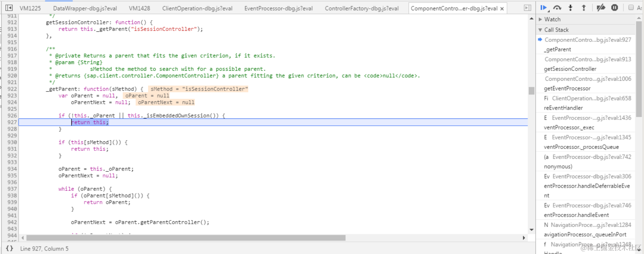The height and width of the screenshot is (254, 644).
Task: Open ControllerFactory-dbg.js?eval tab
Action: pyautogui.click(x=362, y=8)
